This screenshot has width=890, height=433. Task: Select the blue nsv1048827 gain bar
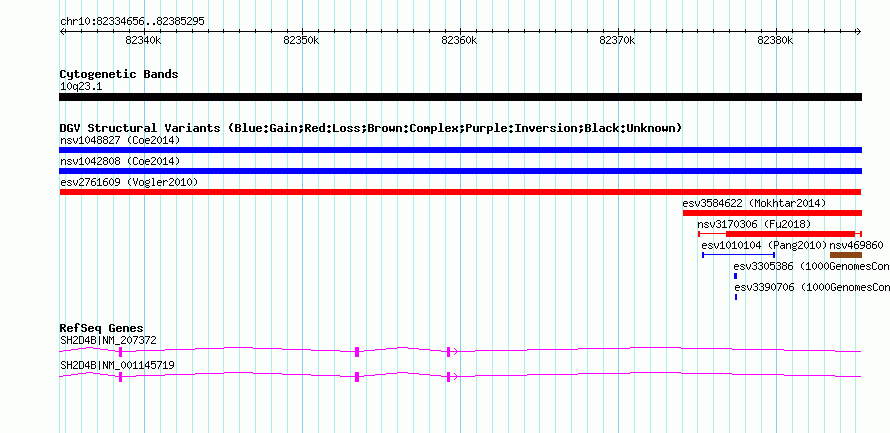[x=460, y=150]
